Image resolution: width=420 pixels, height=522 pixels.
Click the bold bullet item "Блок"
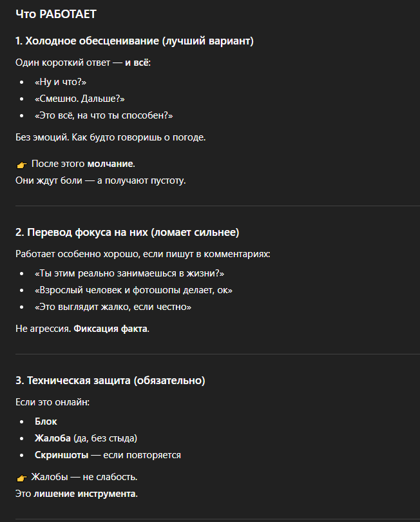[x=46, y=421]
